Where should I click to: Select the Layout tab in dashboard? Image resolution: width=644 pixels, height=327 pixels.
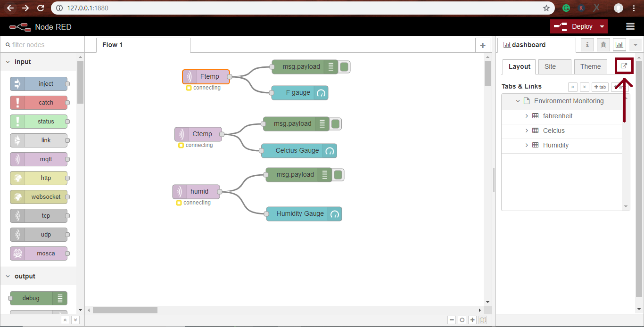coord(520,66)
